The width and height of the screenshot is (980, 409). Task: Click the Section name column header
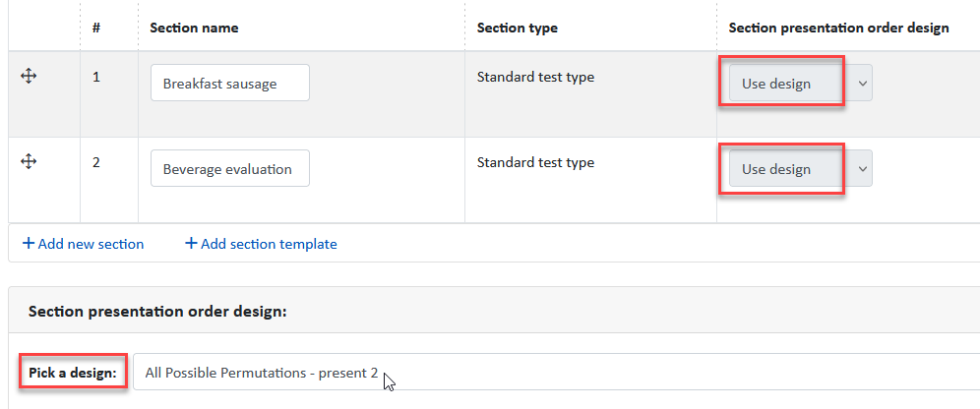pyautogui.click(x=194, y=28)
